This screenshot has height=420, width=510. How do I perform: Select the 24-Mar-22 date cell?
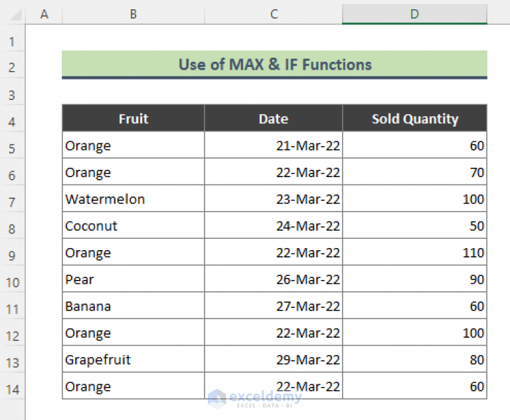point(274,226)
